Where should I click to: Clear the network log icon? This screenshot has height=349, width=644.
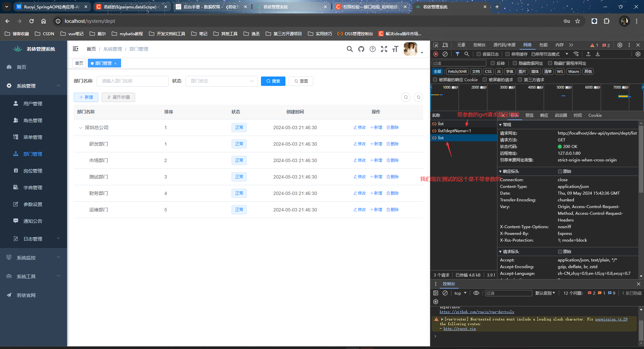pyautogui.click(x=445, y=54)
